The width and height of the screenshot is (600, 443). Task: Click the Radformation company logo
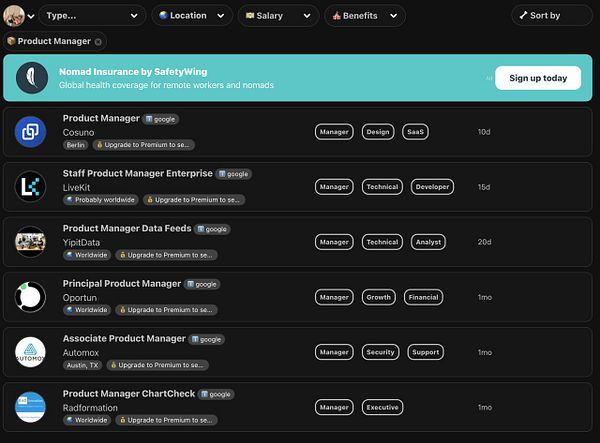coord(30,407)
